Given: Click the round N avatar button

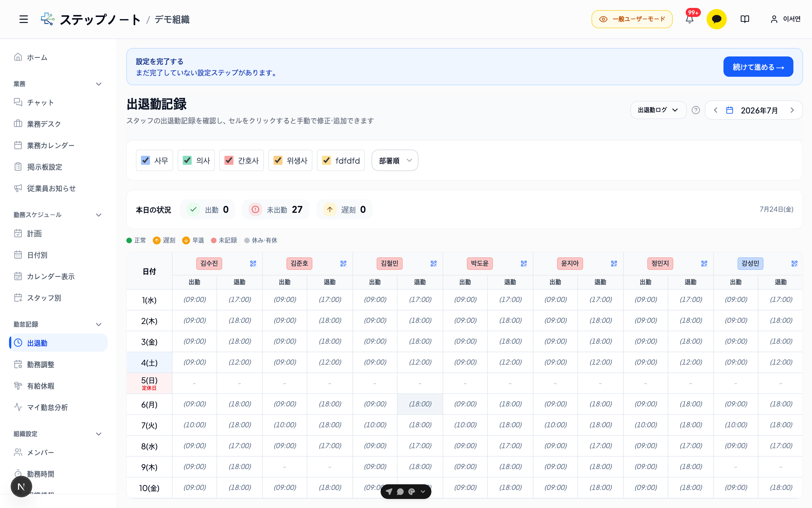Looking at the screenshot, I should click(x=21, y=487).
